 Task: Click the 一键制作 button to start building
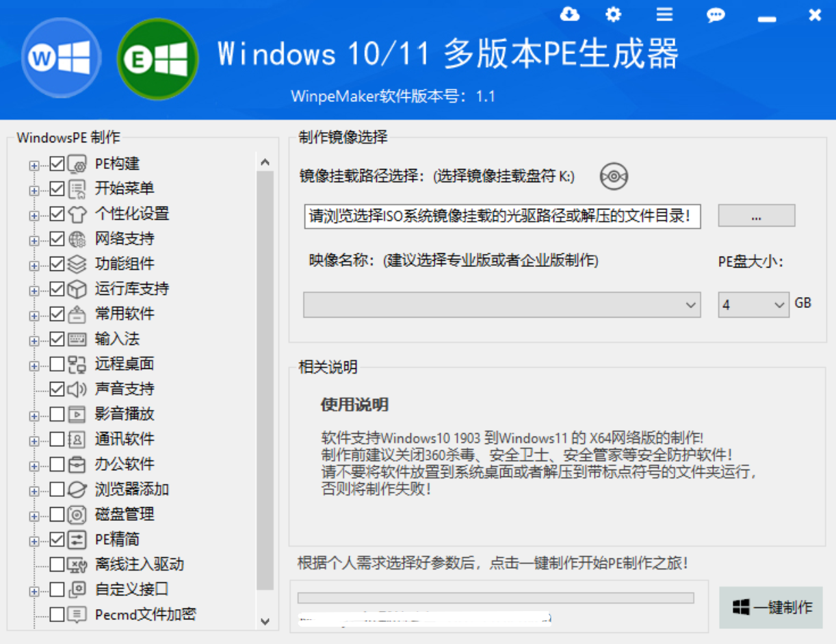[x=771, y=608]
